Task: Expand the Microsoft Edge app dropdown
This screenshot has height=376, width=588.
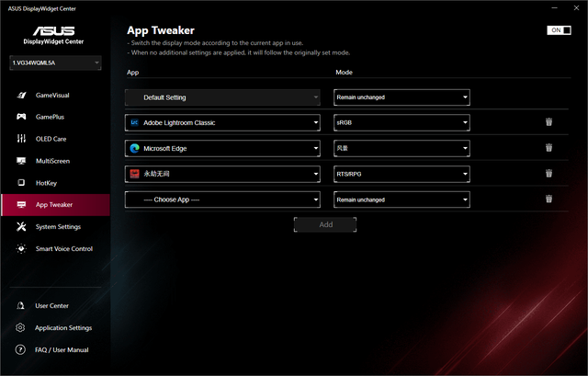Action: tap(222, 148)
